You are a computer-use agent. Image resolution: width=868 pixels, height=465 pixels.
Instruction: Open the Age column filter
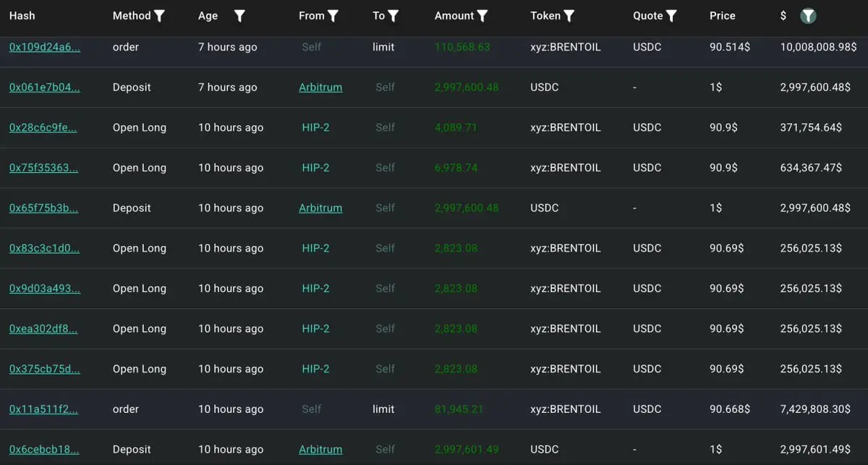[239, 15]
